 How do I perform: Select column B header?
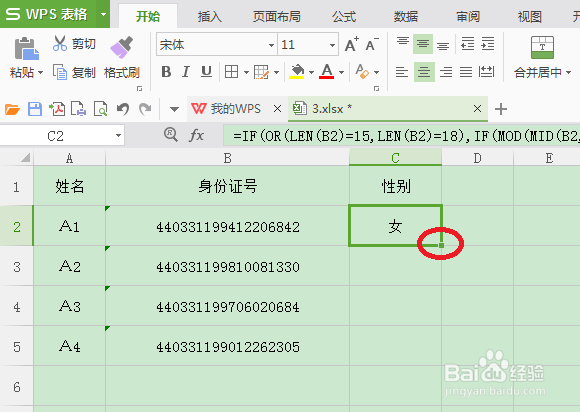click(x=227, y=158)
